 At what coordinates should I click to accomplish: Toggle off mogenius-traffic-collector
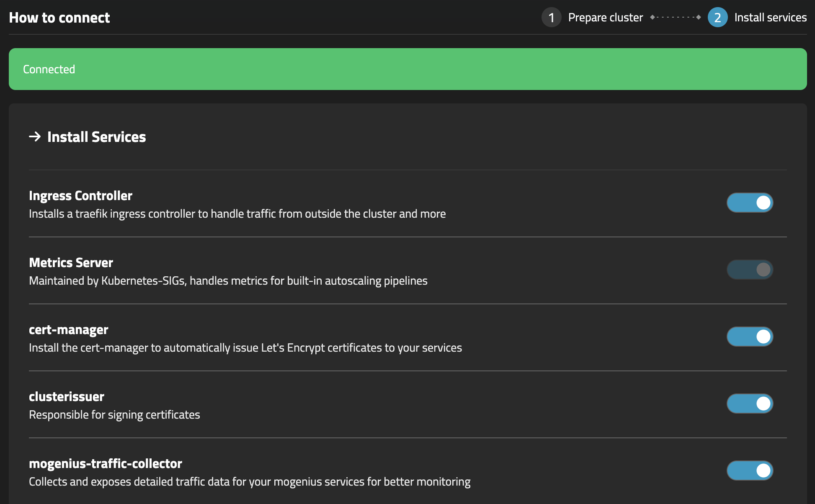tap(750, 470)
